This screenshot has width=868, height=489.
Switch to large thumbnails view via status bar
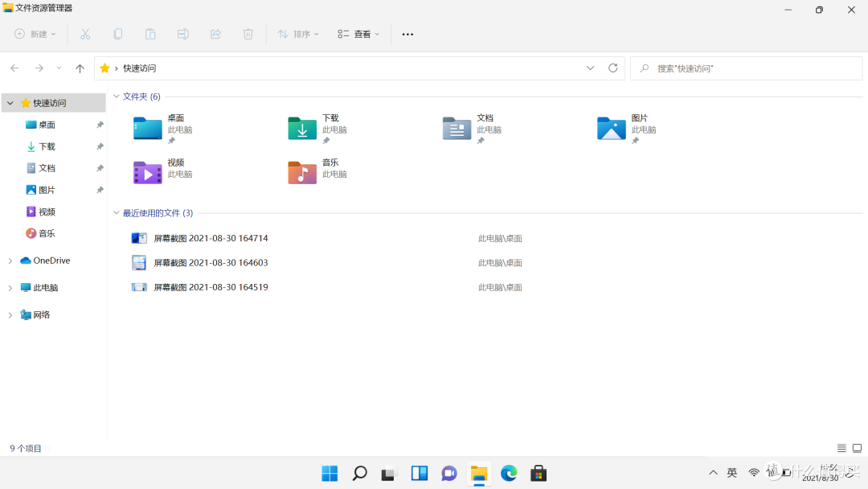click(857, 448)
